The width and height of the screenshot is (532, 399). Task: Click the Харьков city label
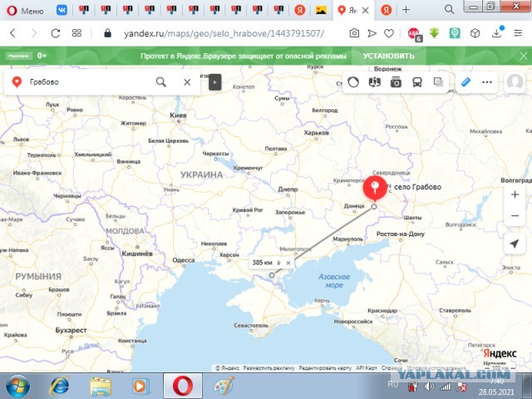tap(317, 133)
